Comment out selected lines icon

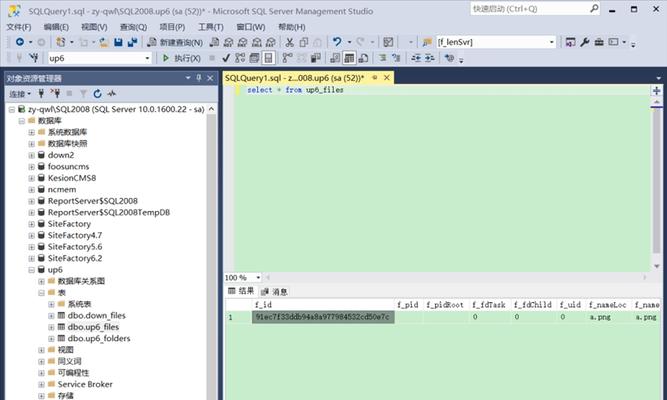point(382,58)
